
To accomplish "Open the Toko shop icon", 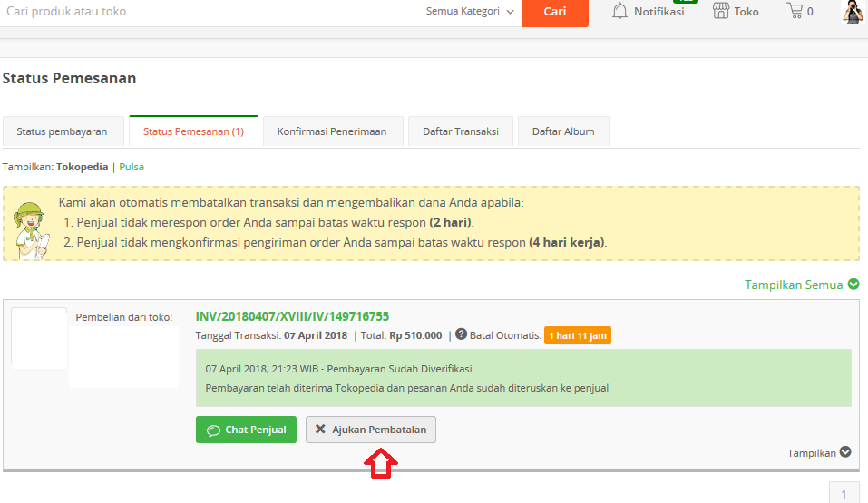I will 721,11.
